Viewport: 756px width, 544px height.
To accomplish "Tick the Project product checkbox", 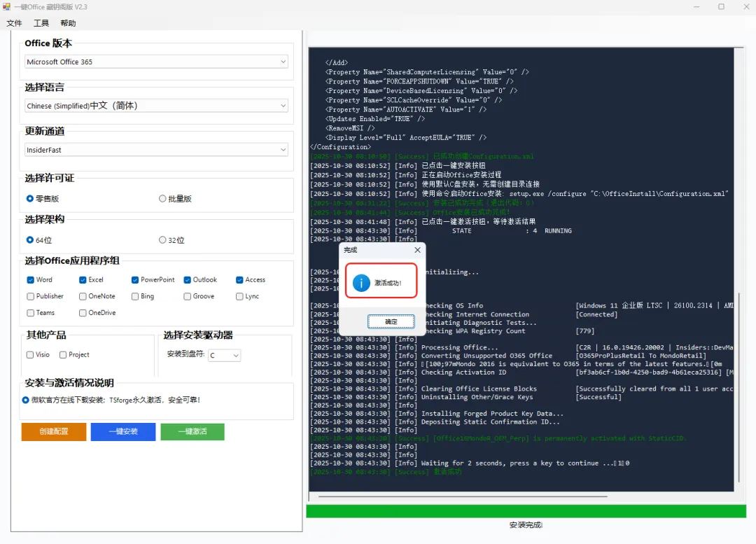I will click(63, 355).
